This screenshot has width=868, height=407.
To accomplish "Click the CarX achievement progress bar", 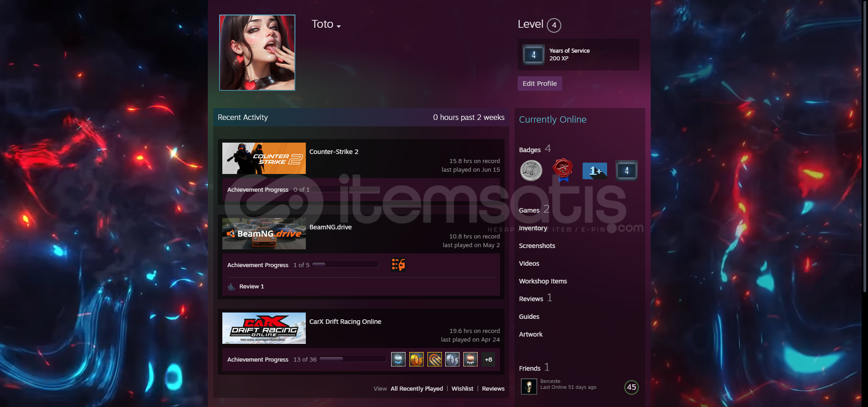I will point(353,359).
